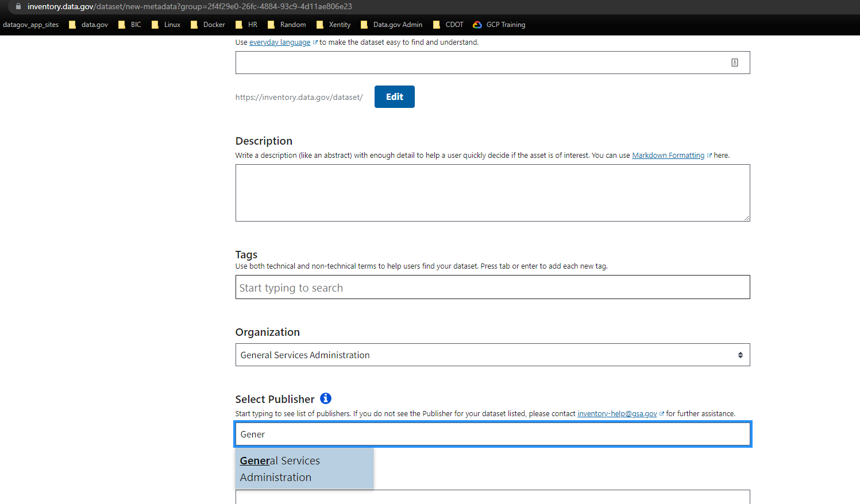Viewport: 860px width, 504px height.
Task: Open the inventory-help@gsa.gov email link
Action: (x=616, y=413)
